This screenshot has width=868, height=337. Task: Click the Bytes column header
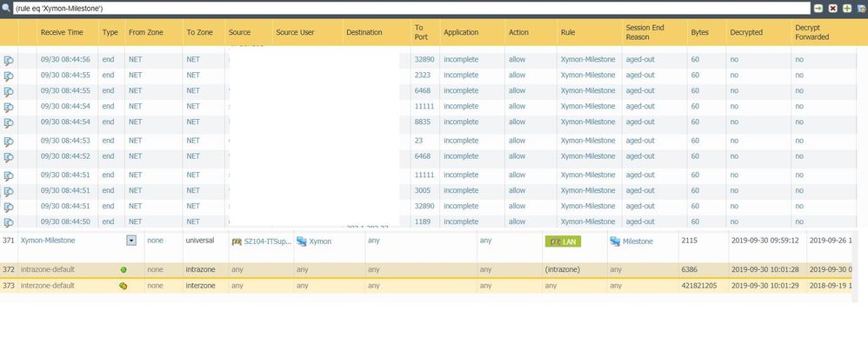point(700,32)
